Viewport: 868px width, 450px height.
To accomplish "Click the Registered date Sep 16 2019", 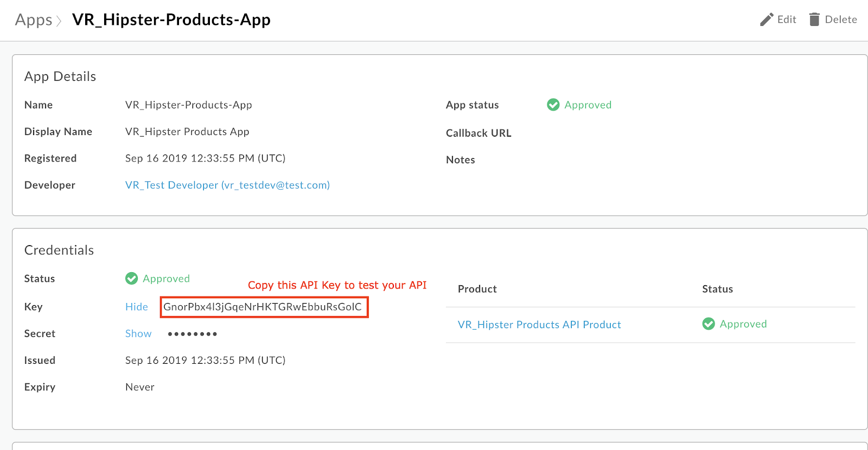I will point(205,158).
